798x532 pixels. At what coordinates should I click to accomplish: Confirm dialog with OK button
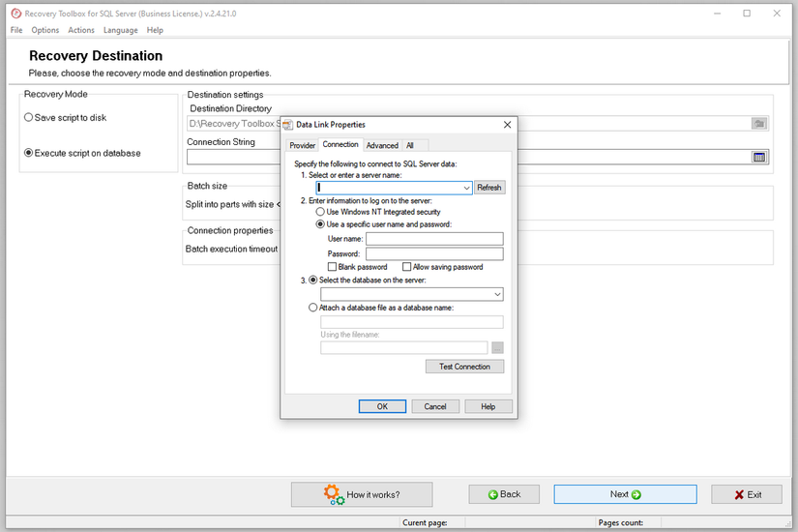[382, 406]
